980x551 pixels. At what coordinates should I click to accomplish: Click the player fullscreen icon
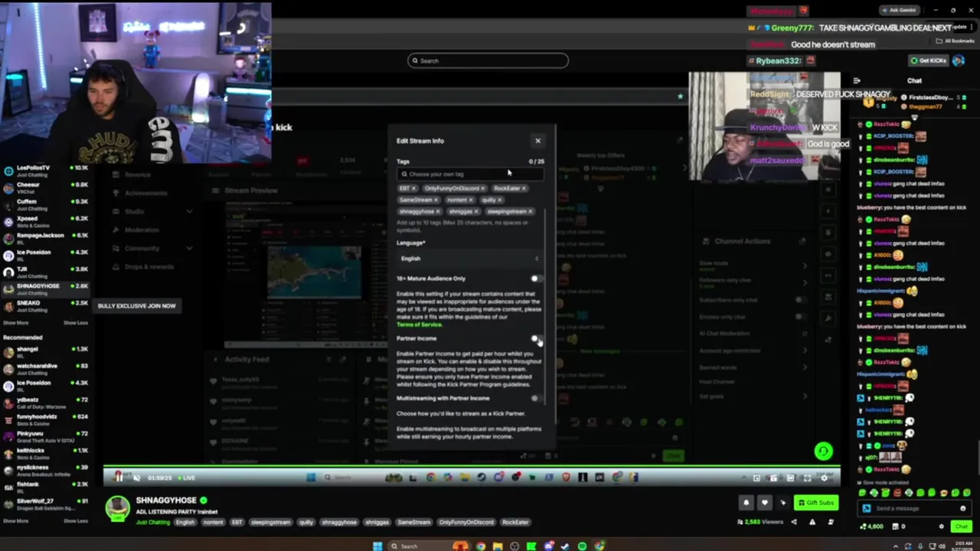tap(807, 478)
